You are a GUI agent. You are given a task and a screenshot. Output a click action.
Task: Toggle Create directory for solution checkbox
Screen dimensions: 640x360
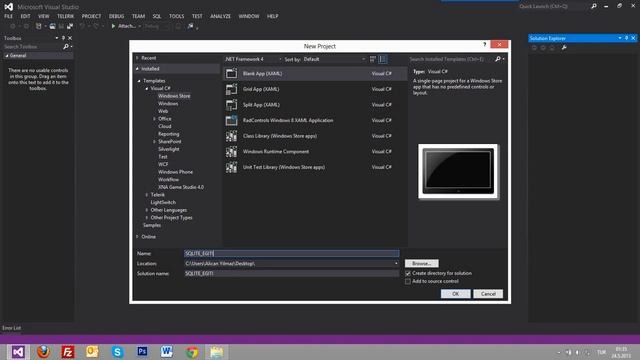point(408,273)
